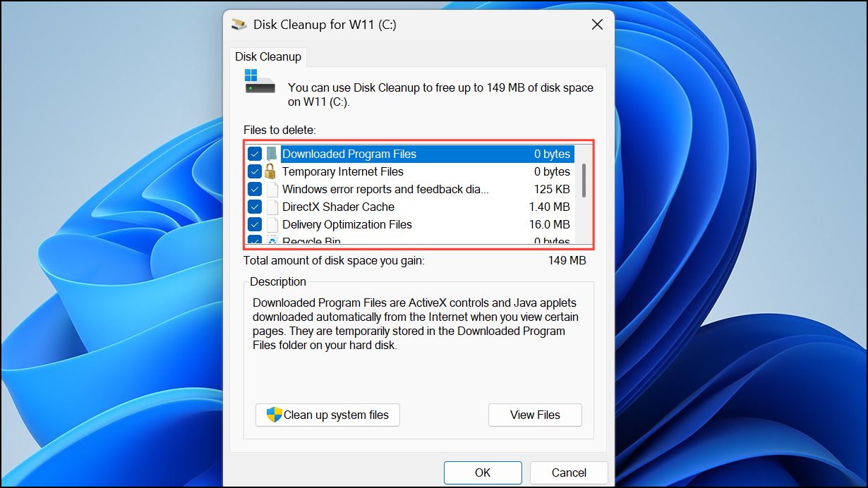Click 'Total amount of disk space you gain' label
The image size is (868, 488).
pyautogui.click(x=334, y=261)
